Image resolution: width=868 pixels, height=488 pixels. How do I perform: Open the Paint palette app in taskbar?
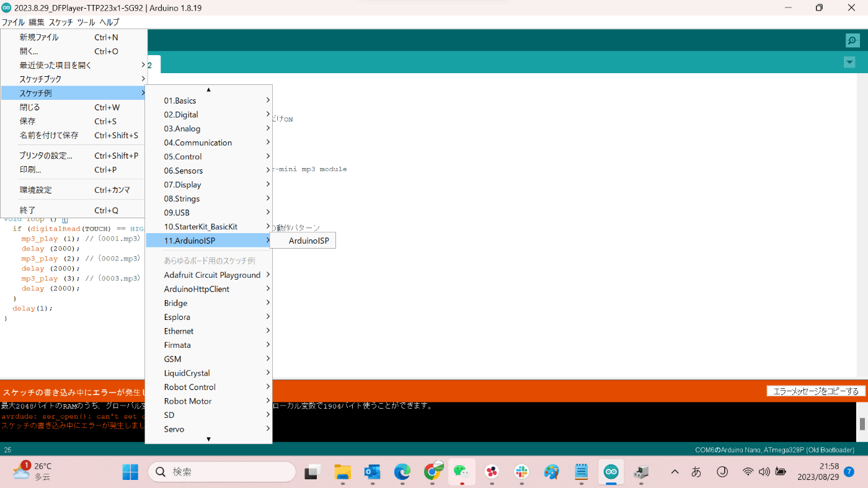[551, 472]
